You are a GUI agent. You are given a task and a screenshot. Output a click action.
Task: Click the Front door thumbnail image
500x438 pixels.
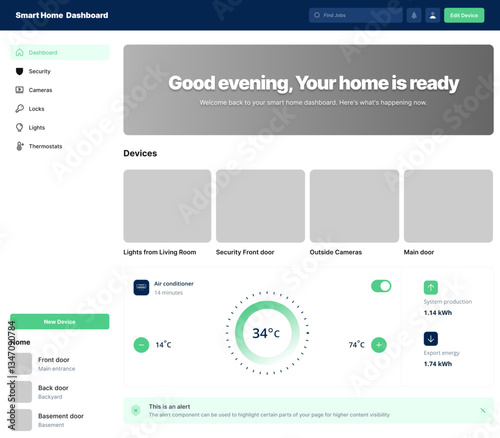pyautogui.click(x=22, y=364)
